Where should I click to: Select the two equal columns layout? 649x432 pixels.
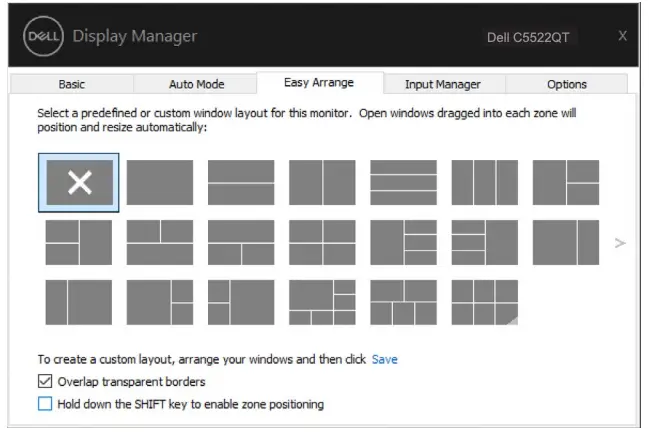click(322, 182)
